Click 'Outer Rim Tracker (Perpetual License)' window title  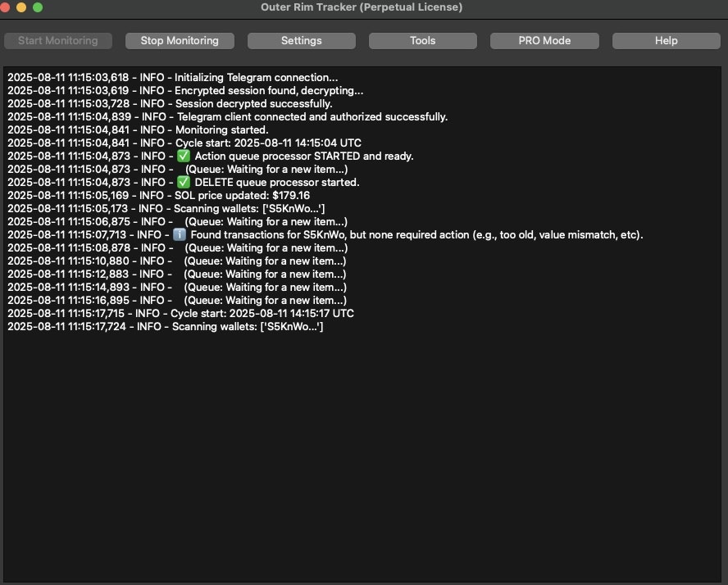(362, 7)
